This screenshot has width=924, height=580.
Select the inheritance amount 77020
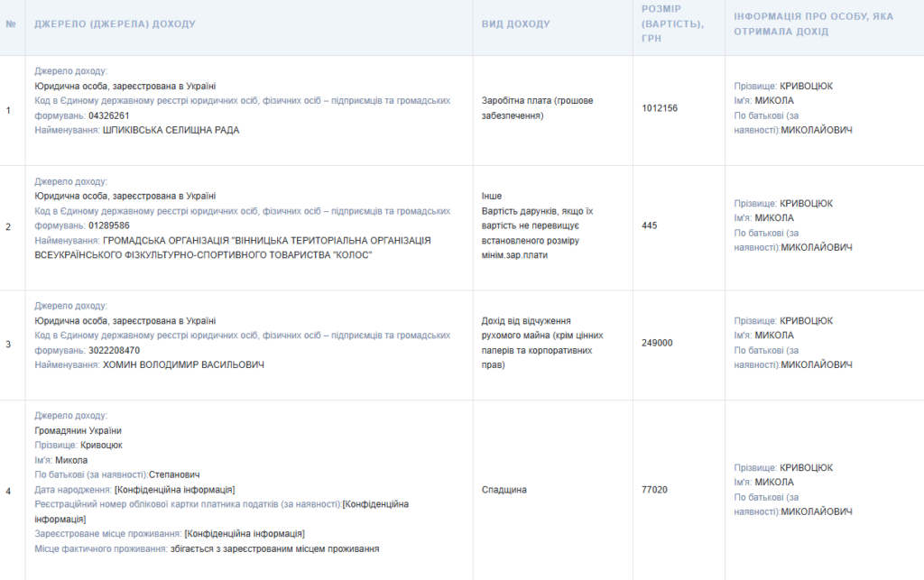(654, 490)
